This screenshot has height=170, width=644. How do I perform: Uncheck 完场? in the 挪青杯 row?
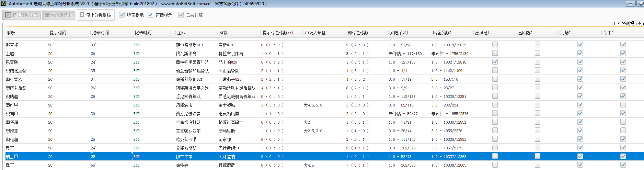pyautogui.click(x=580, y=45)
